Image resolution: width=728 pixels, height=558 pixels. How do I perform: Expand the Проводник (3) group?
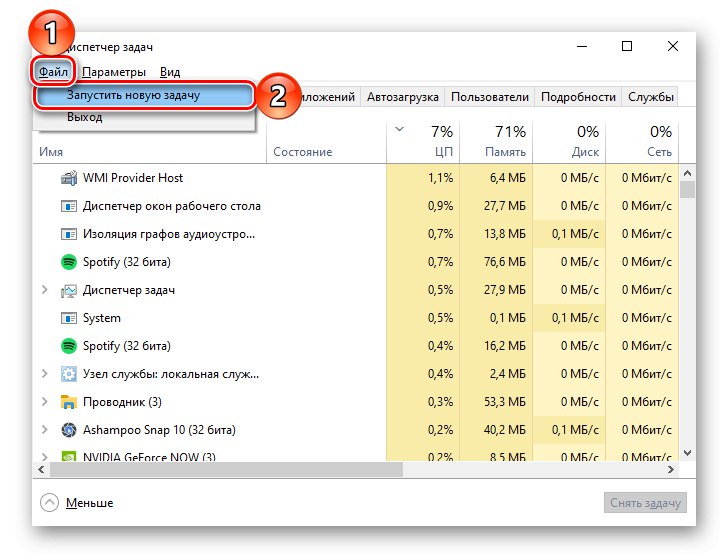tap(45, 402)
